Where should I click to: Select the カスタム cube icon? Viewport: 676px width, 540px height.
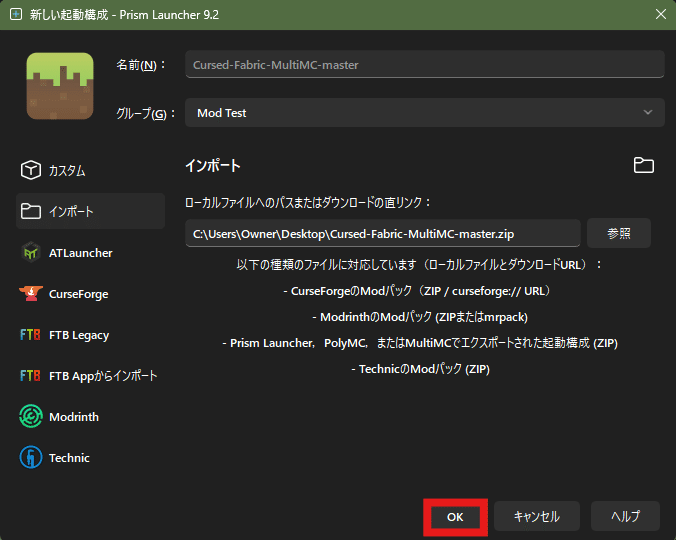tap(31, 170)
